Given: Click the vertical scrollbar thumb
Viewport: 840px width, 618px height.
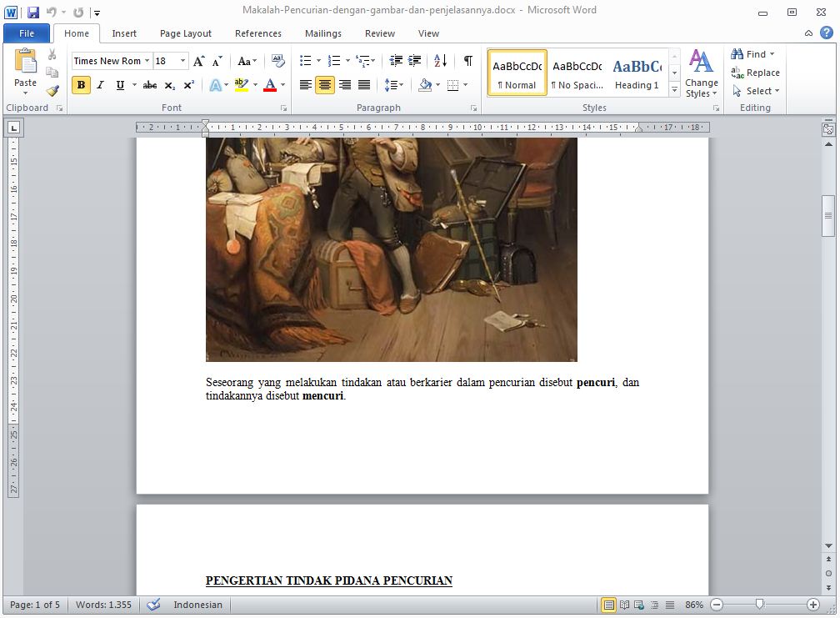Looking at the screenshot, I should pyautogui.click(x=828, y=215).
